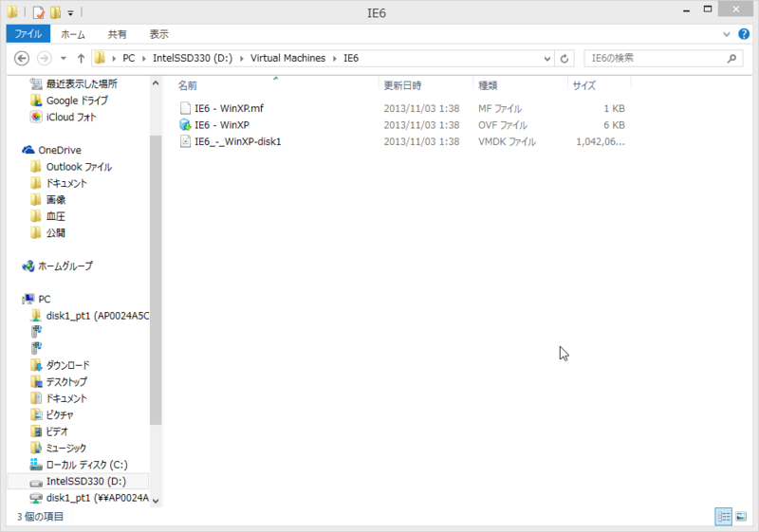Viewport: 759px width, 532px height.
Task: Sort by サイズ column header
Action: (584, 85)
